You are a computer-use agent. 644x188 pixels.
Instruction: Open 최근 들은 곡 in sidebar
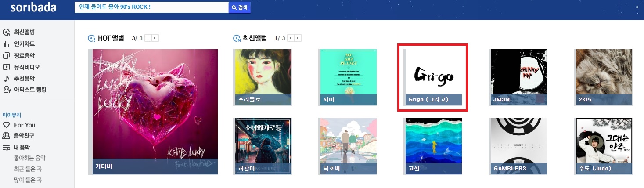pyautogui.click(x=28, y=169)
